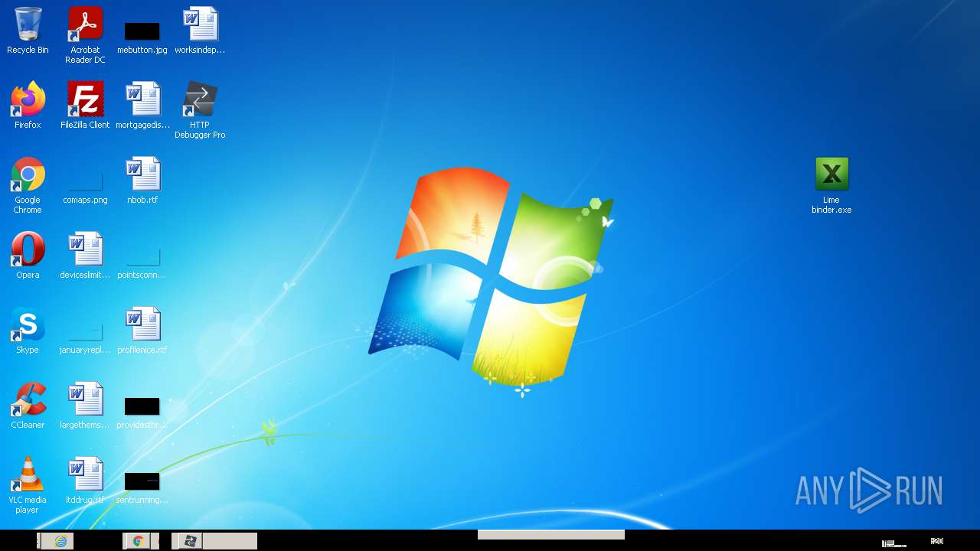Launch CCleaner from the desktop
980x551 pixels.
pos(28,406)
